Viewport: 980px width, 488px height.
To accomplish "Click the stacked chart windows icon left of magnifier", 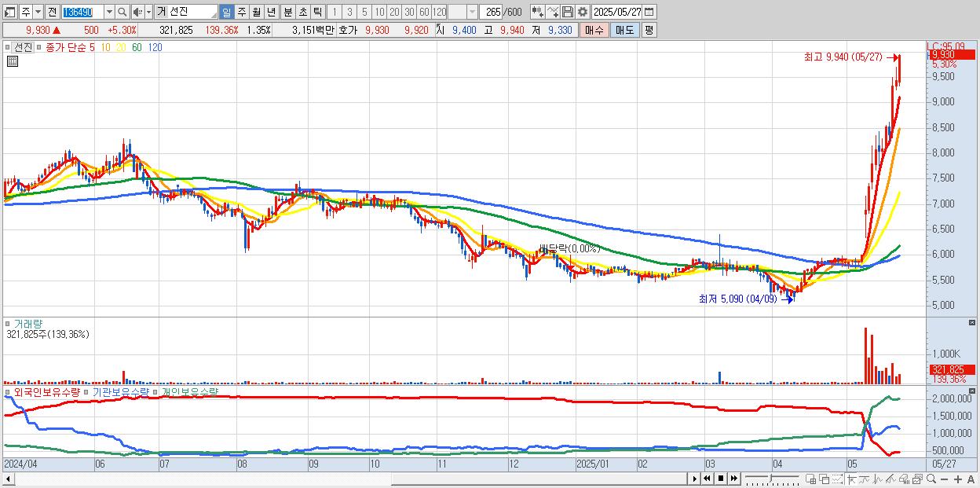I will [917, 479].
